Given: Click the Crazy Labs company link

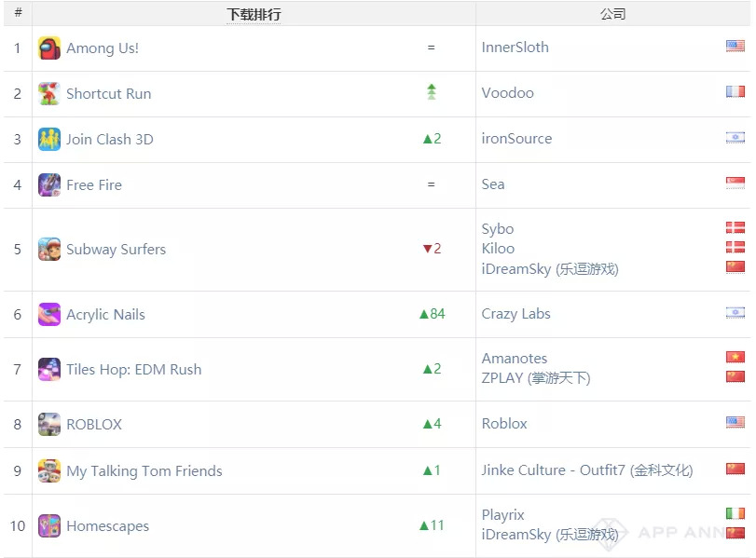Looking at the screenshot, I should pyautogui.click(x=515, y=314).
